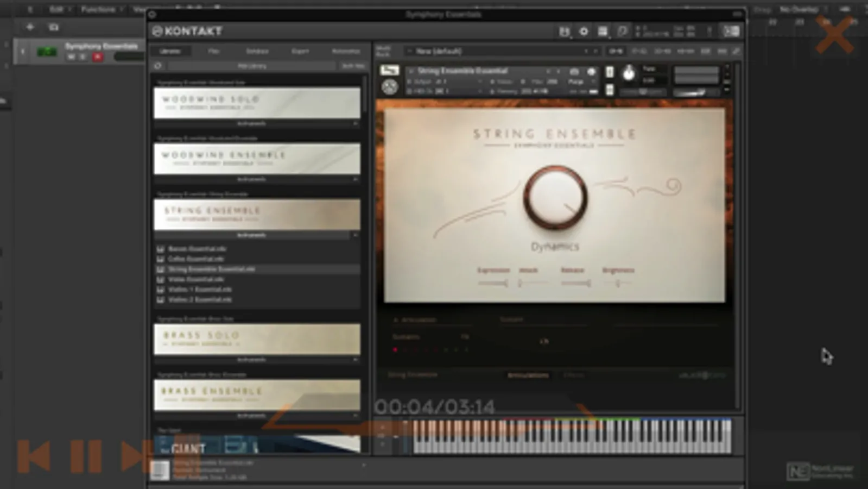Toggle Solo button on the Kontakt instrument
The width and height of the screenshot is (868, 489).
click(x=610, y=72)
